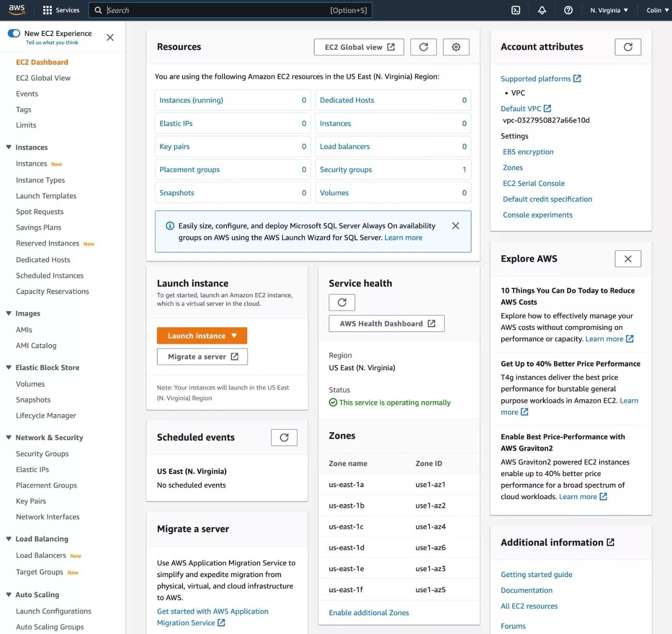The image size is (672, 634).
Task: Click the Migrate a server button
Action: [202, 357]
